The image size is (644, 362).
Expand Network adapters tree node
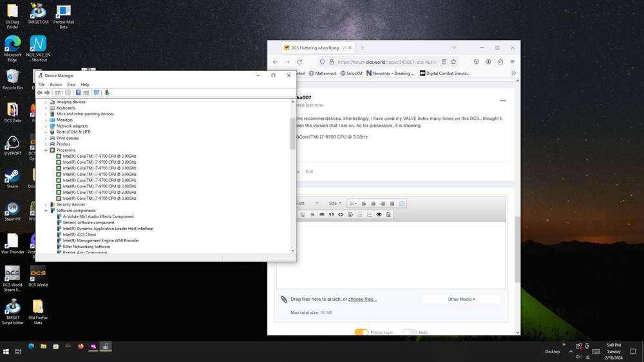[46, 126]
